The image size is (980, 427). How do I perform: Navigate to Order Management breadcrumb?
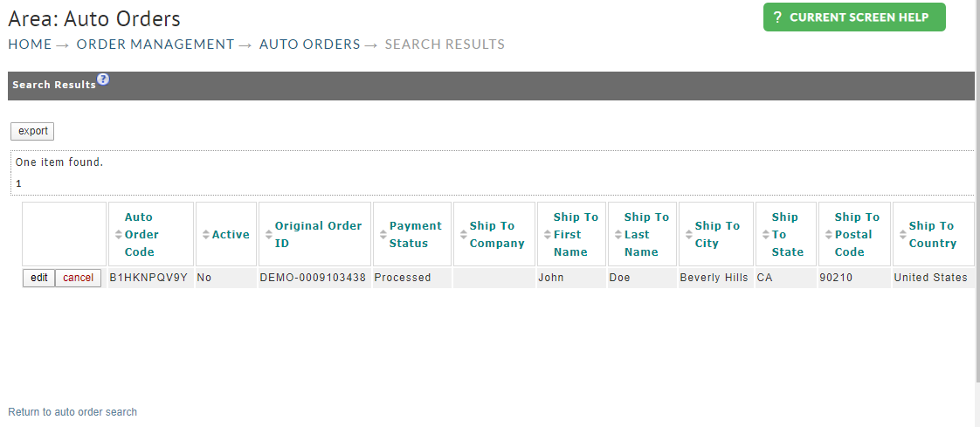coord(155,45)
